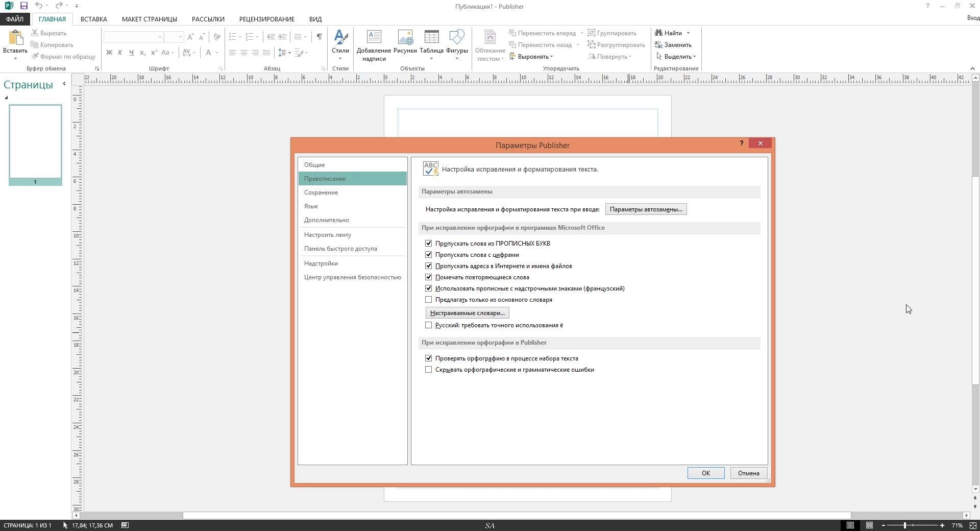Select the Общие category in options dialog
The image size is (980, 531).
click(352, 165)
